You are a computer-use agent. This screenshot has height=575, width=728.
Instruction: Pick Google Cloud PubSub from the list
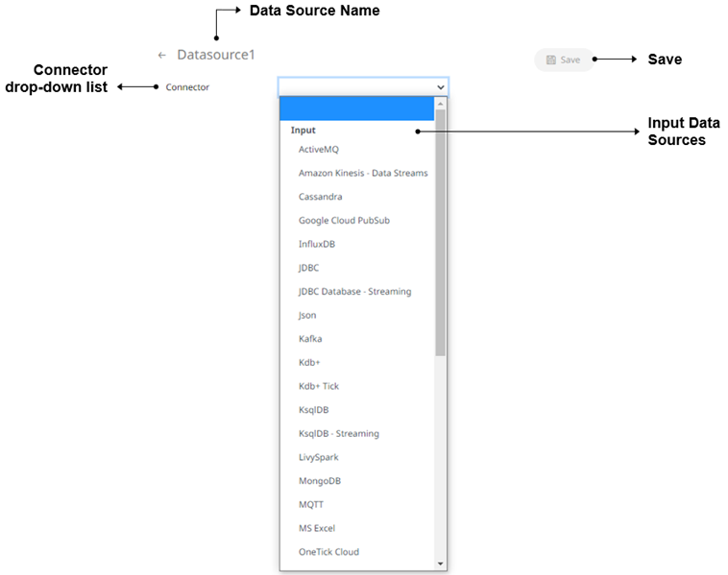point(344,221)
